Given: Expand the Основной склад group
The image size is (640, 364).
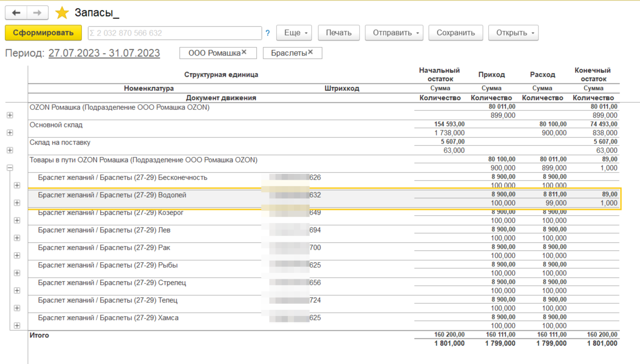Looking at the screenshot, I should pos(10,133).
